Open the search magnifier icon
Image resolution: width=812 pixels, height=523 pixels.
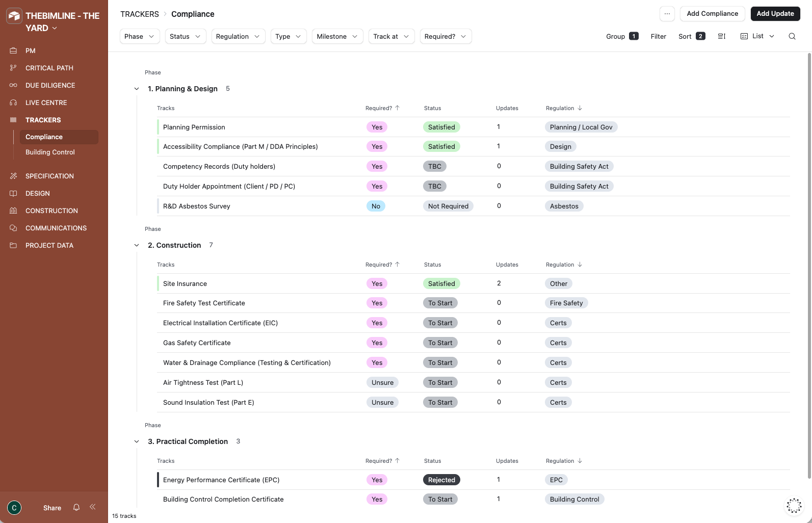[792, 36]
